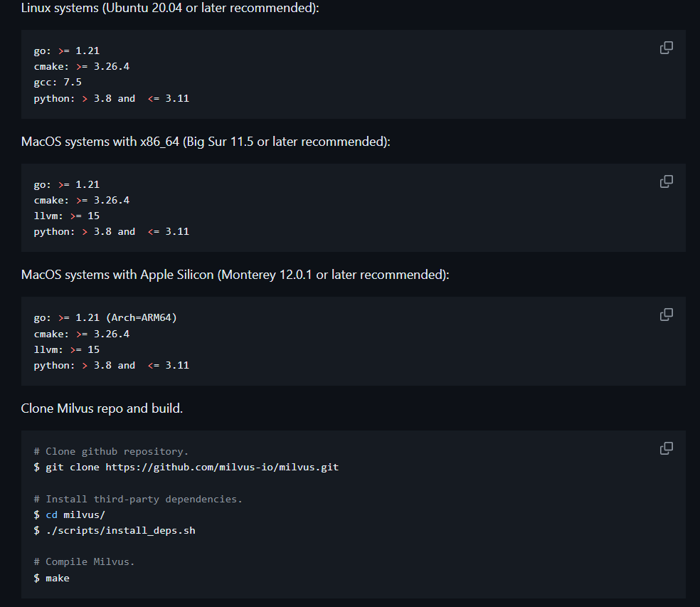Copy the MacOS x86_64 requirements code block
This screenshot has width=700, height=607.
(x=666, y=181)
